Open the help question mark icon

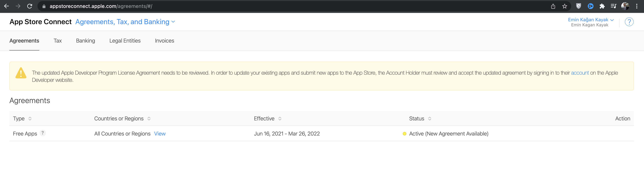coord(629,22)
